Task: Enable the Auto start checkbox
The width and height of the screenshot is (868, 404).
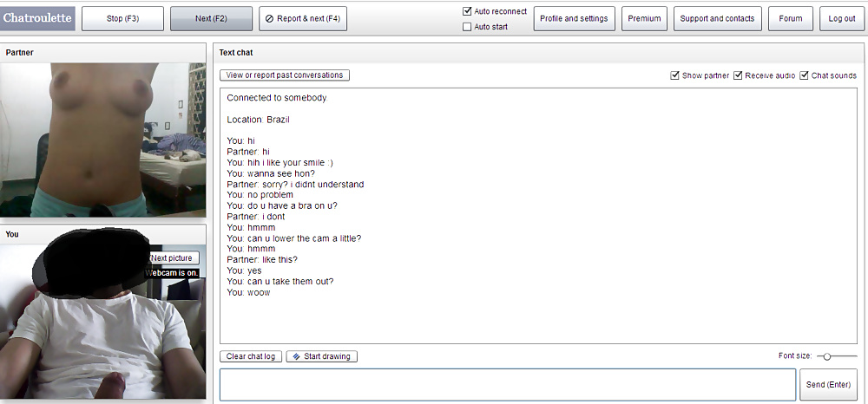Action: click(467, 27)
